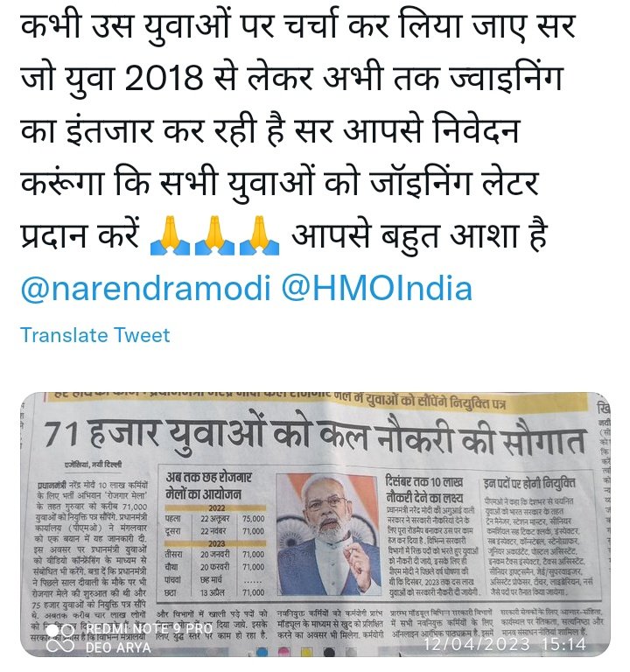Open the attached newspaper photo headline area
The height and width of the screenshot is (672, 630).
315,437
